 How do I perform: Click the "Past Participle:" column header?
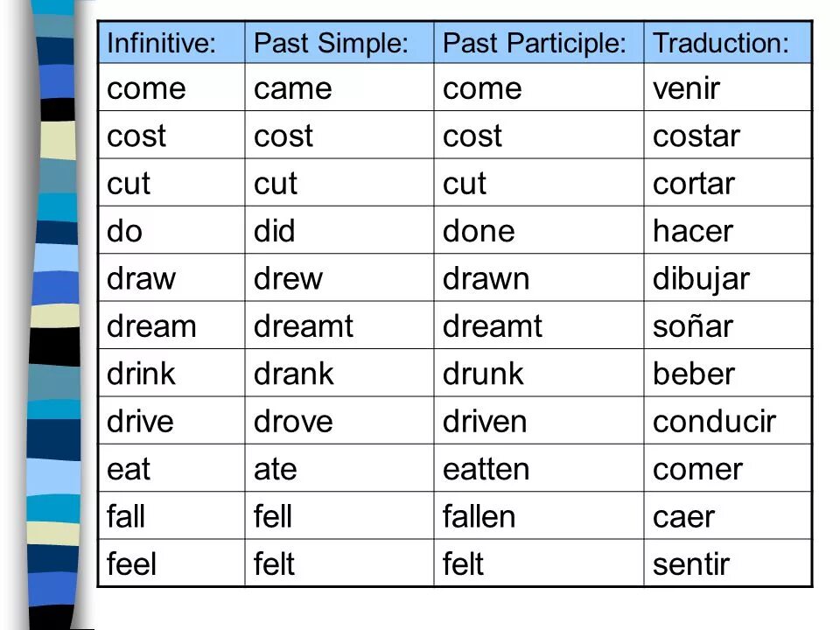535,43
